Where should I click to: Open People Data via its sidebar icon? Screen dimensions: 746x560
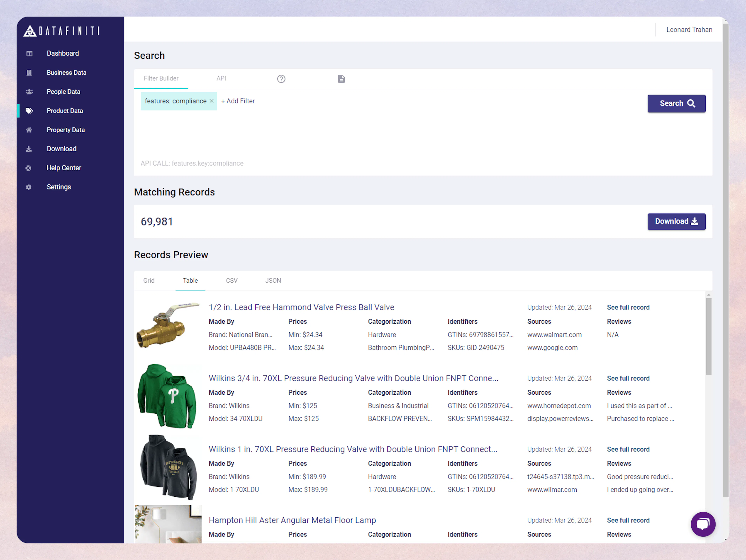(29, 91)
